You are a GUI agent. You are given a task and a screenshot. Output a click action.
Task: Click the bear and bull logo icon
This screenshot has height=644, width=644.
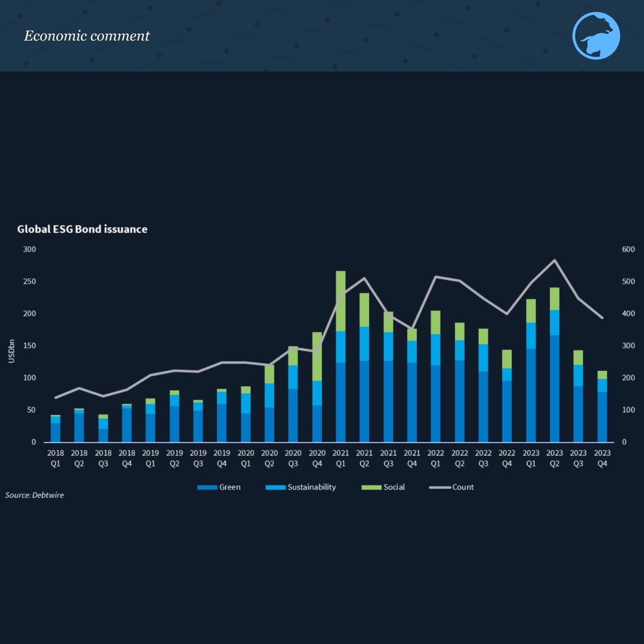(596, 36)
